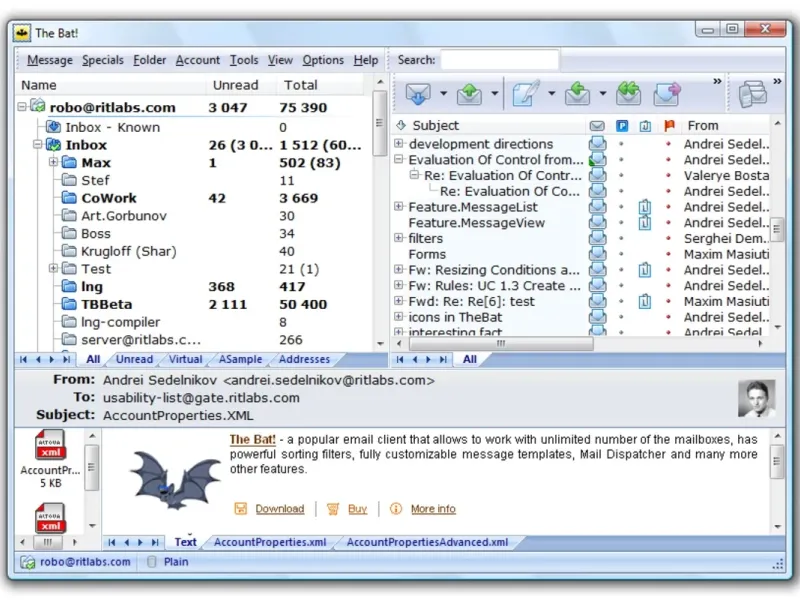
Task: Click envelope icon on Forms message row
Action: click(x=597, y=254)
